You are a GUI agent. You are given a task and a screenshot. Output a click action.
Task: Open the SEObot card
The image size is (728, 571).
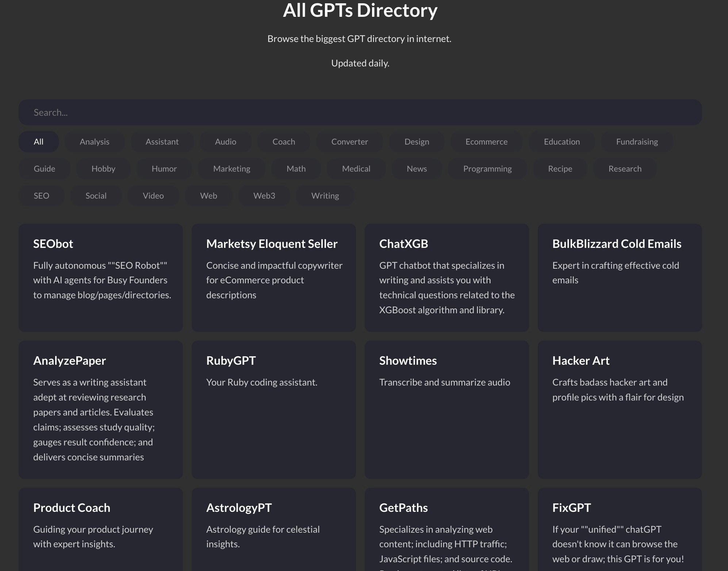point(100,277)
